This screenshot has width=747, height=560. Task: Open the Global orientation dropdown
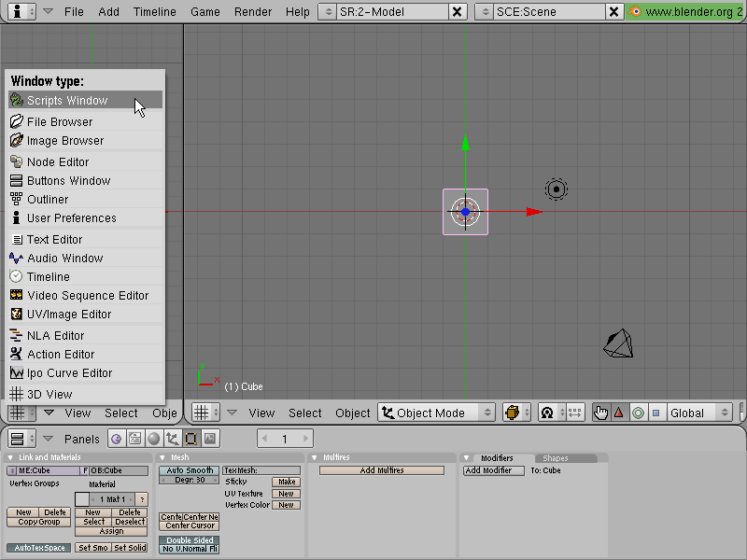699,413
